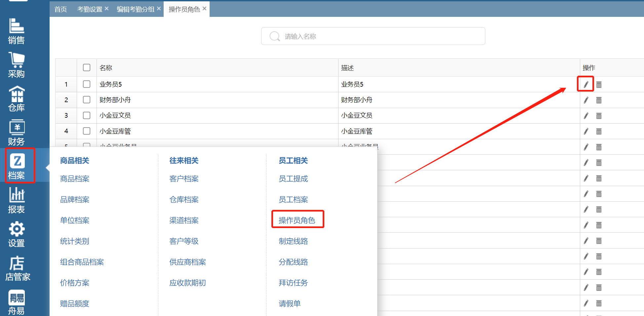Open the 财务 sidebar module
644x316 pixels.
[17, 133]
